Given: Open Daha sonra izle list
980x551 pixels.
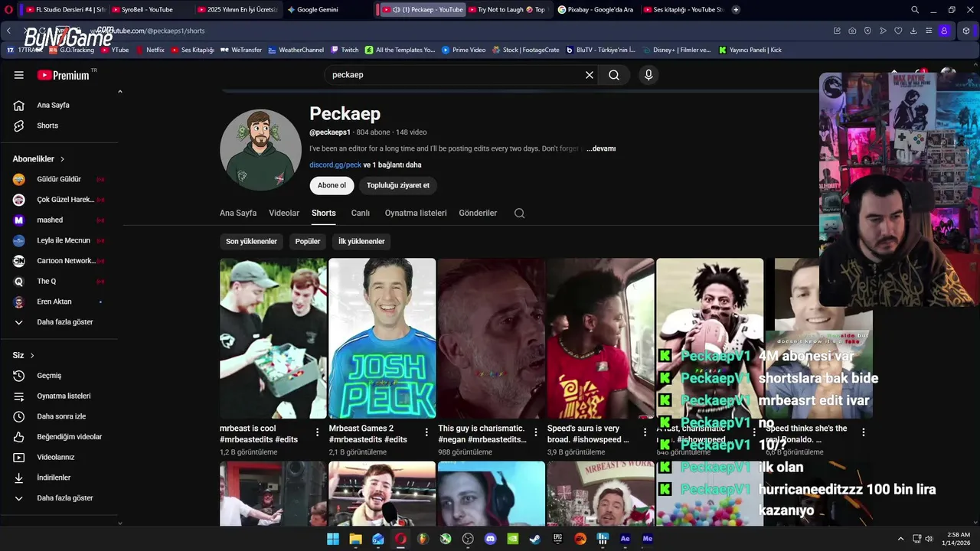Looking at the screenshot, I should [x=62, y=416].
